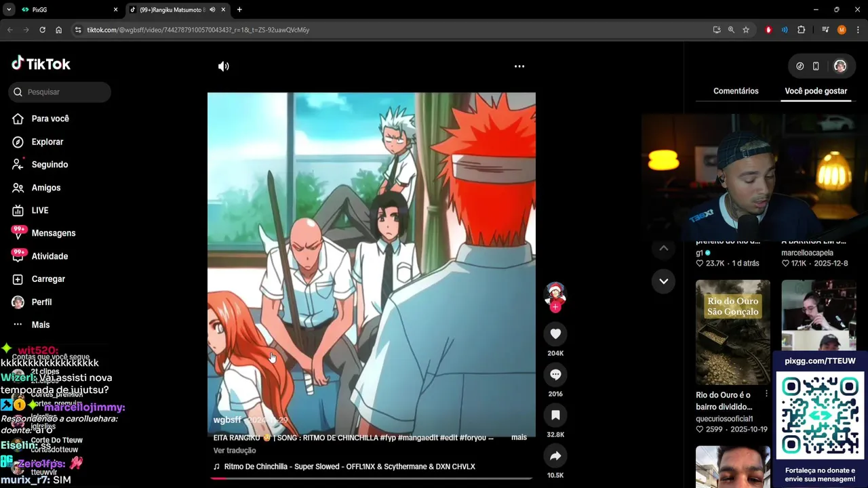Close the PixGG tab
The image size is (868, 488).
tap(115, 9)
